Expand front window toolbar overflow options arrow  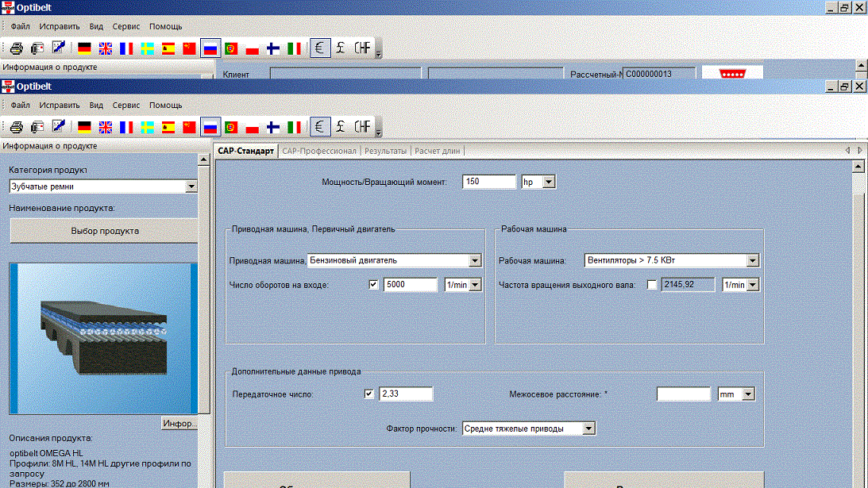[x=379, y=132]
